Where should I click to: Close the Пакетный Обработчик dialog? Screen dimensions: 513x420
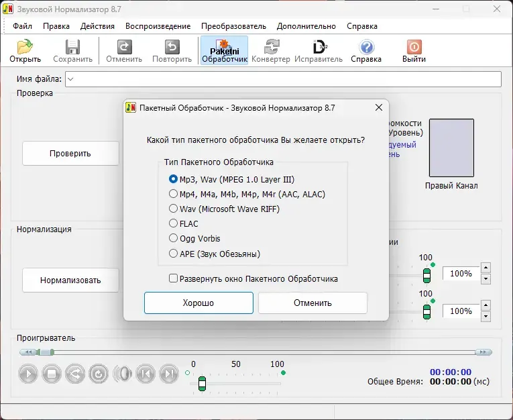[379, 107]
